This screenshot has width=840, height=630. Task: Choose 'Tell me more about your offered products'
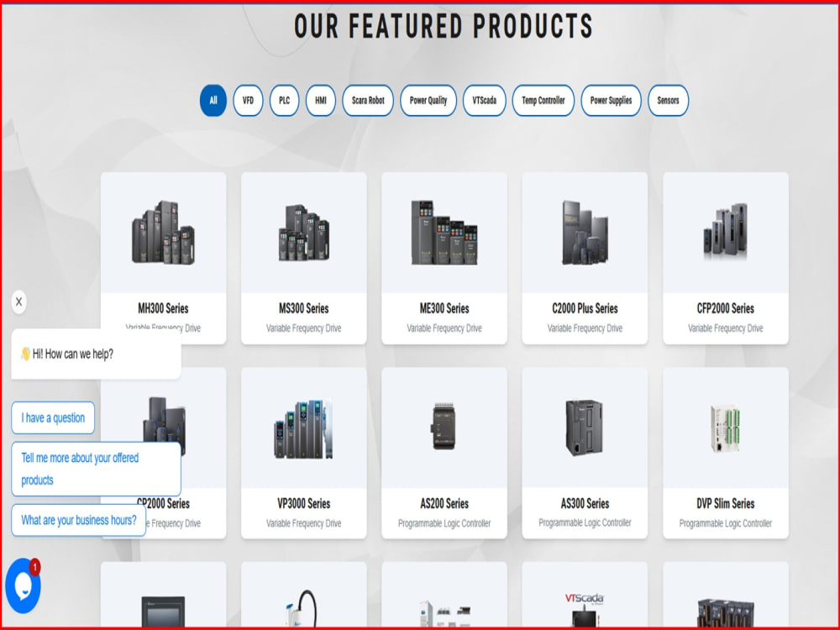coord(97,469)
